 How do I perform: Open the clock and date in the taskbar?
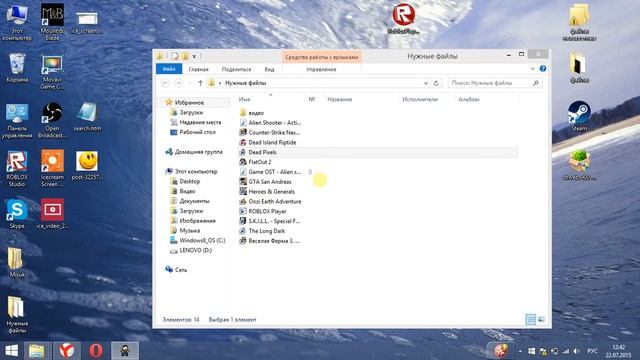tap(618, 351)
